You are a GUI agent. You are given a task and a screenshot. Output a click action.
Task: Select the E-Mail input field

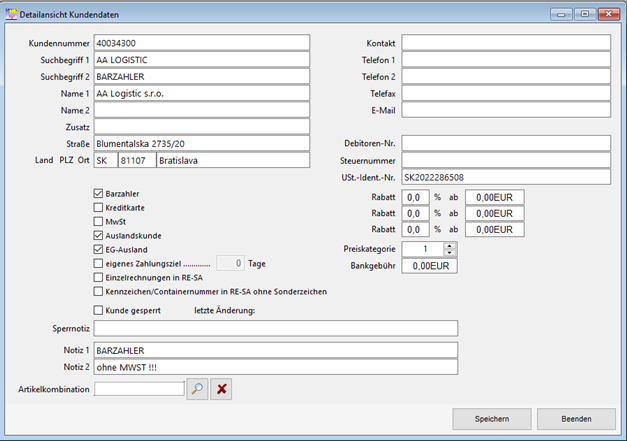pyautogui.click(x=505, y=110)
